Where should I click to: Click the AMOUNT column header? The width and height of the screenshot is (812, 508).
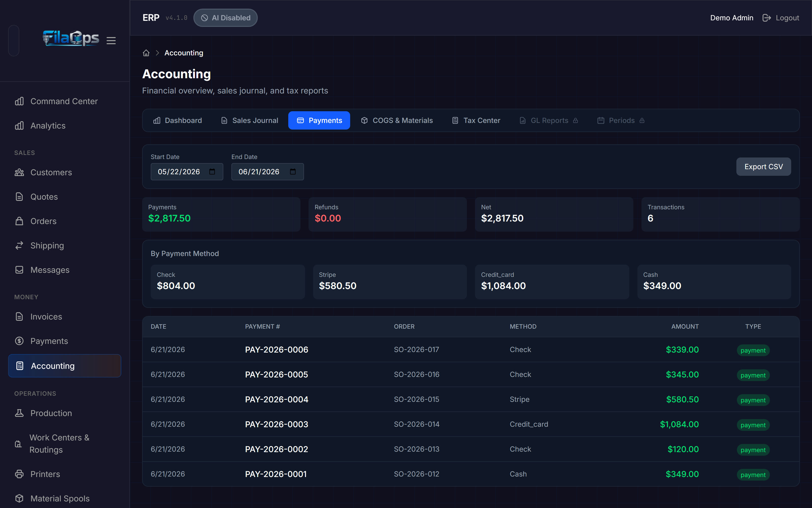[685, 327]
